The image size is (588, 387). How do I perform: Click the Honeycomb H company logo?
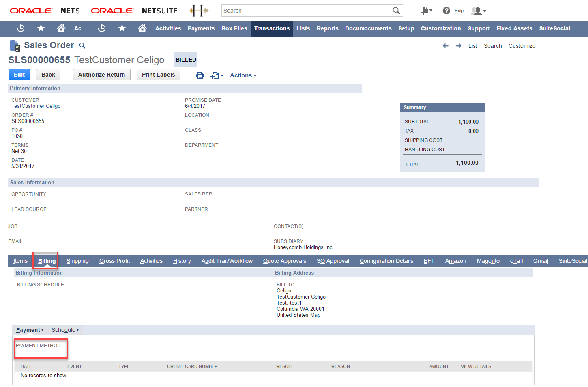point(199,11)
